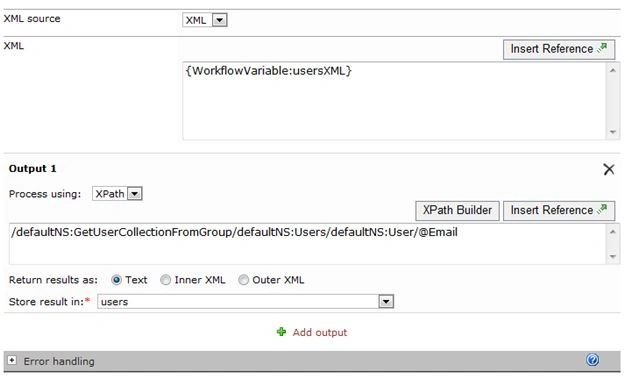Screen dimensions: 624x378
Task: Click Insert Reference next to XPath Builder
Action: pyautogui.click(x=559, y=210)
